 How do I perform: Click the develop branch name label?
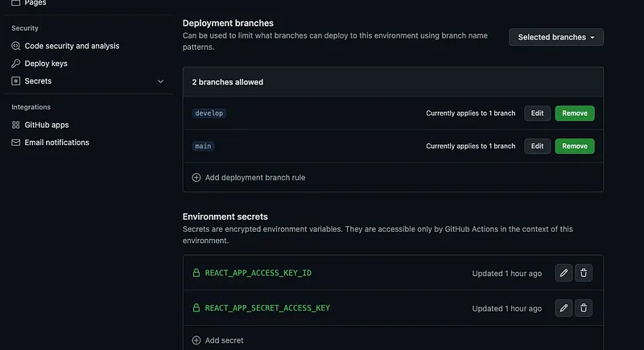point(208,113)
